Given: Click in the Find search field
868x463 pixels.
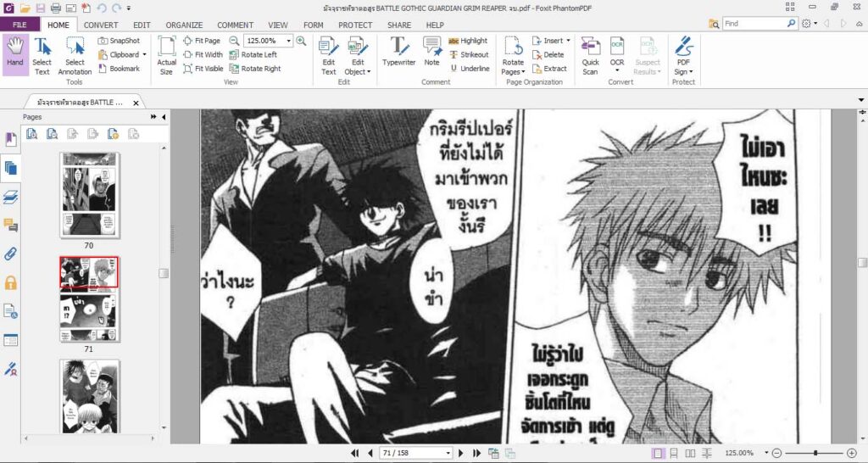Looking at the screenshot, I should (x=754, y=24).
